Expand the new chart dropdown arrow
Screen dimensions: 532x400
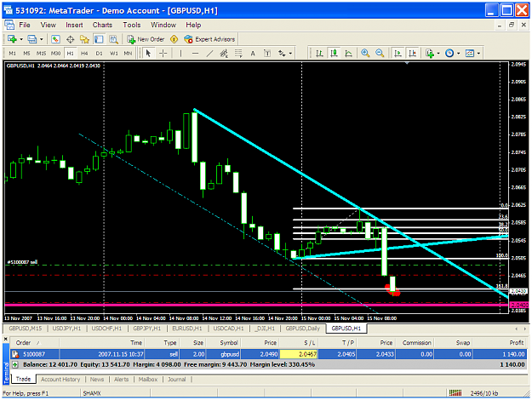point(21,39)
